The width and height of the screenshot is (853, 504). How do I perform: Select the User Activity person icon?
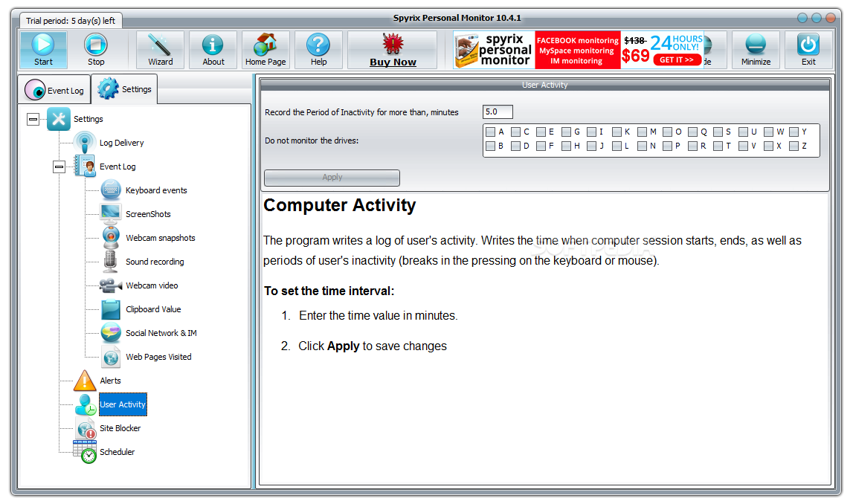pyautogui.click(x=86, y=404)
